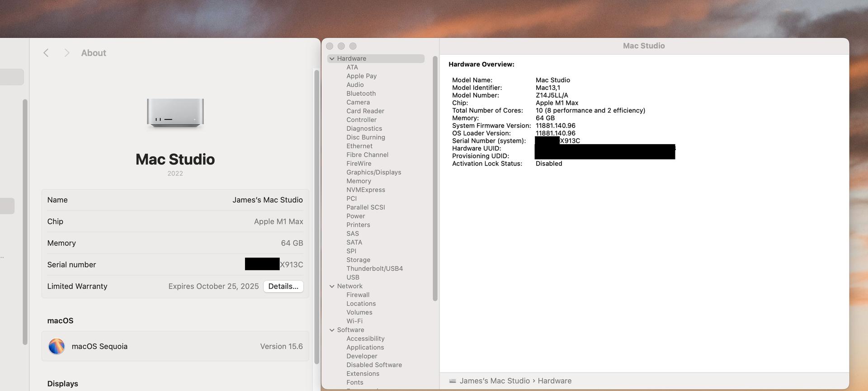Click the macOS Sequoia icon
The image size is (868, 391).
[57, 346]
